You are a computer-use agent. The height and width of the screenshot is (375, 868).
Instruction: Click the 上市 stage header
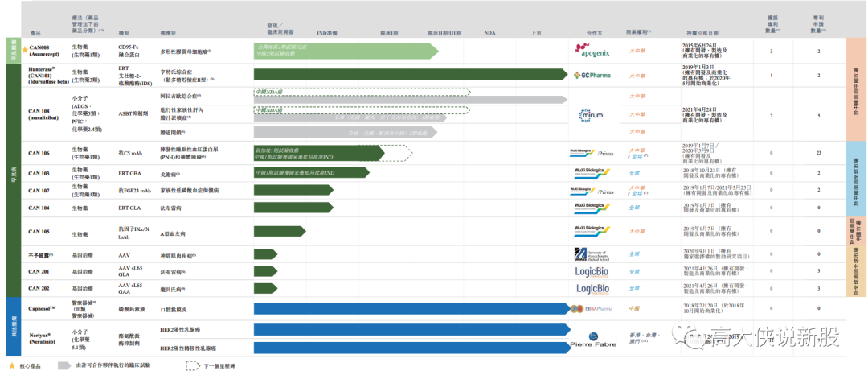[535, 33]
